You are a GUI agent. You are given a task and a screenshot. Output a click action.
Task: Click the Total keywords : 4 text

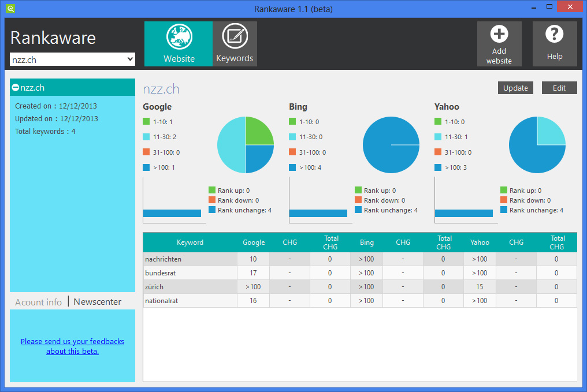(45, 131)
